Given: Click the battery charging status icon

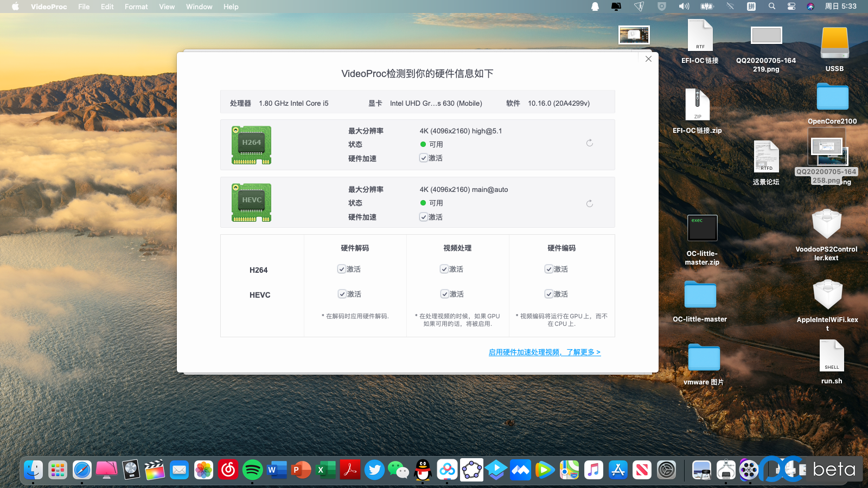Looking at the screenshot, I should click(707, 7).
